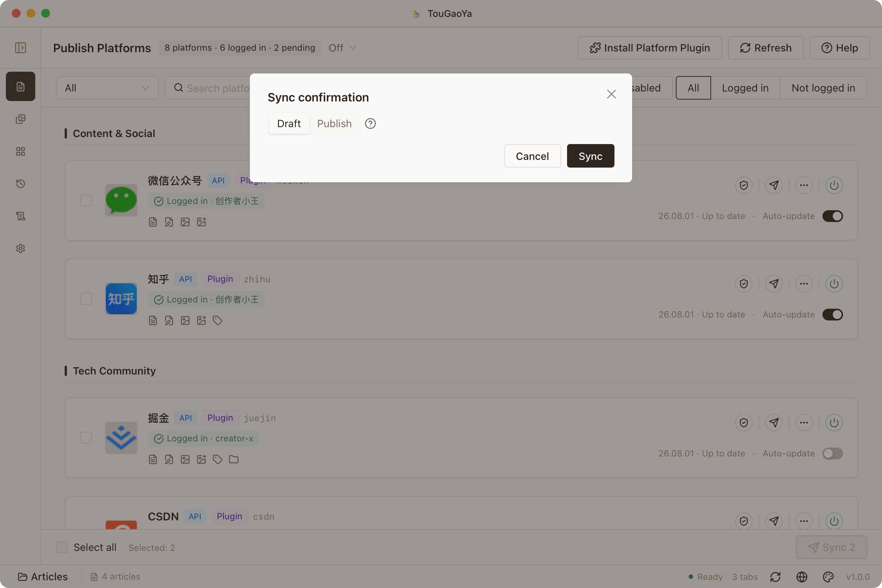Expand the Off dropdown in header
The image size is (882, 588).
tap(342, 48)
